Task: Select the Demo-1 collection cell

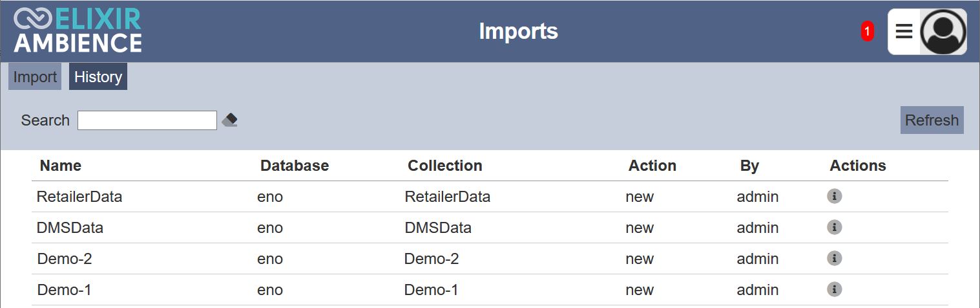Action: (x=432, y=290)
